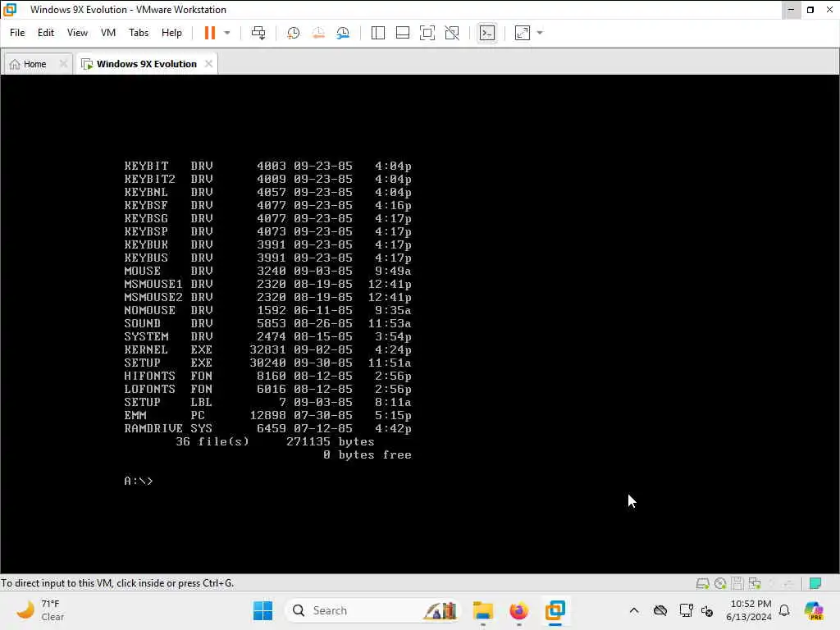Screen dimensions: 840x630
Task: Click the '36 file(s) 271135 bytes' line
Action: pyautogui.click(x=276, y=442)
